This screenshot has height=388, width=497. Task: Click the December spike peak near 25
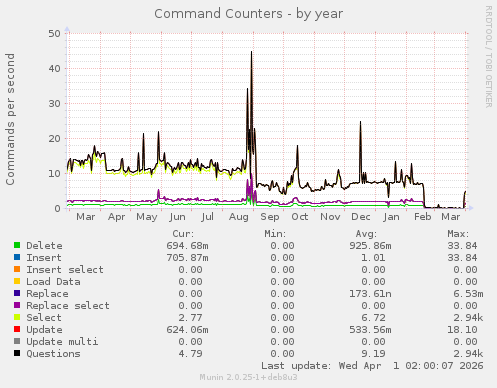pos(360,122)
